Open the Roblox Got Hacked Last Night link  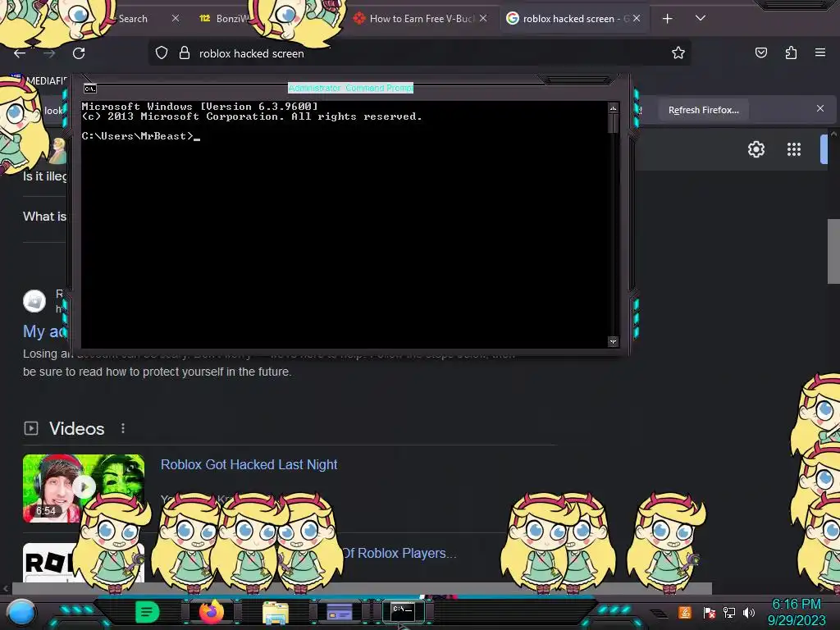pos(249,464)
